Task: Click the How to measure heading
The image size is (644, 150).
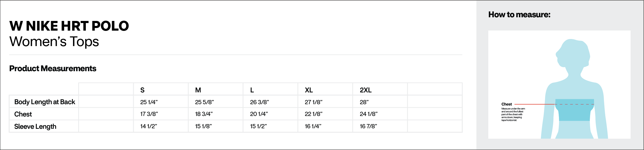Action: (x=519, y=15)
